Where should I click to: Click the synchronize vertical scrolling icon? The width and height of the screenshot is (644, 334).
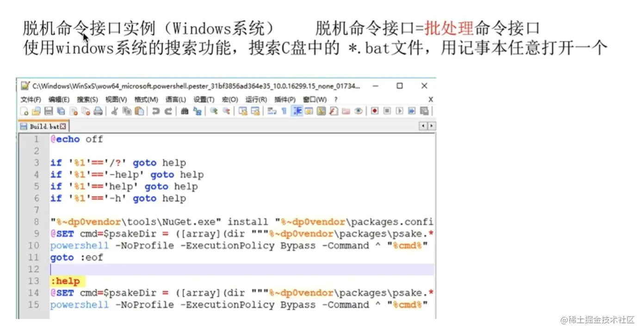click(243, 111)
